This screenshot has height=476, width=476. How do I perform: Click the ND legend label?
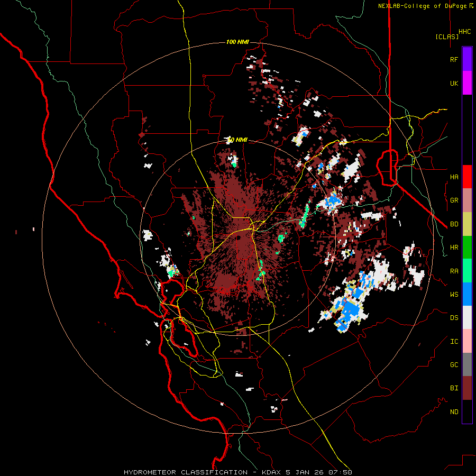click(x=454, y=412)
